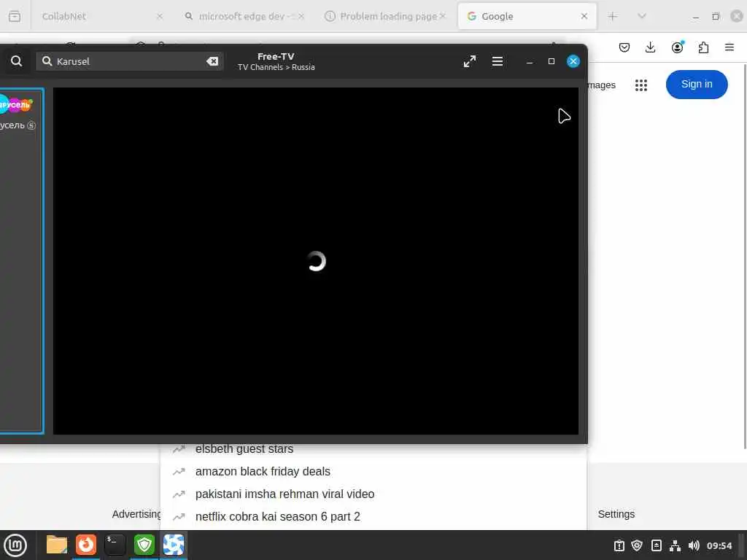Close the Google browser tab

click(x=584, y=16)
